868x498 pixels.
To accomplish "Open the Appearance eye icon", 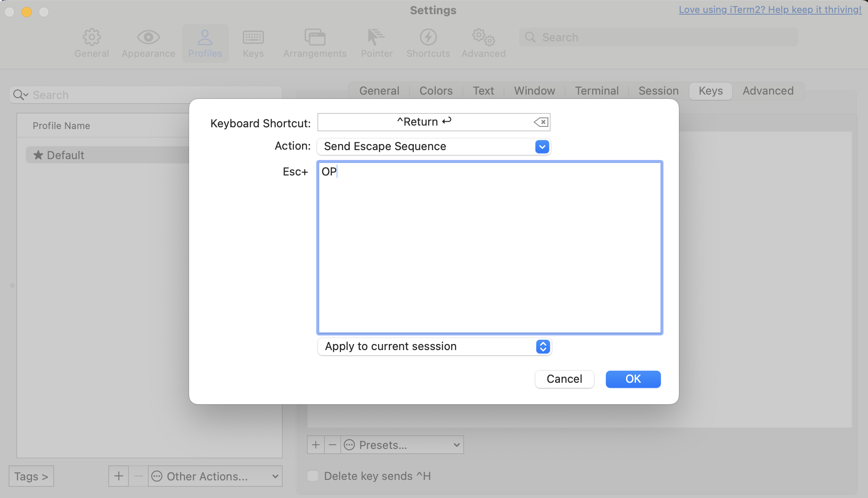I will [148, 37].
